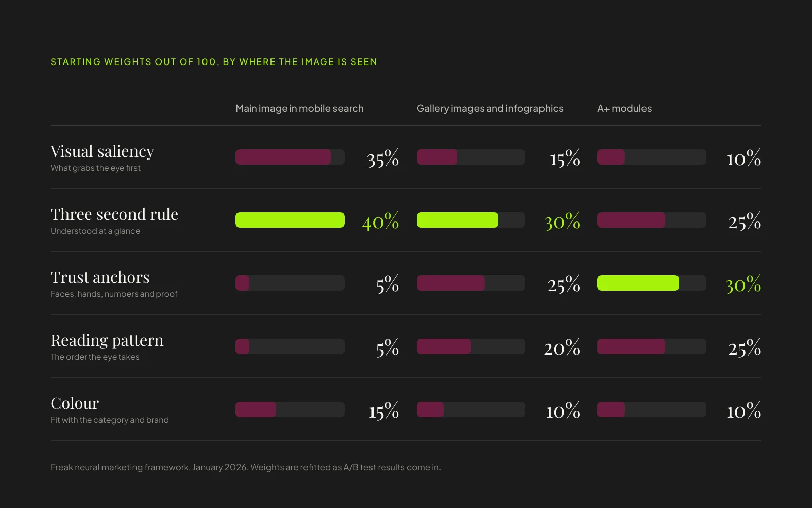Select the 'Main image in mobile search' column header

coord(299,108)
